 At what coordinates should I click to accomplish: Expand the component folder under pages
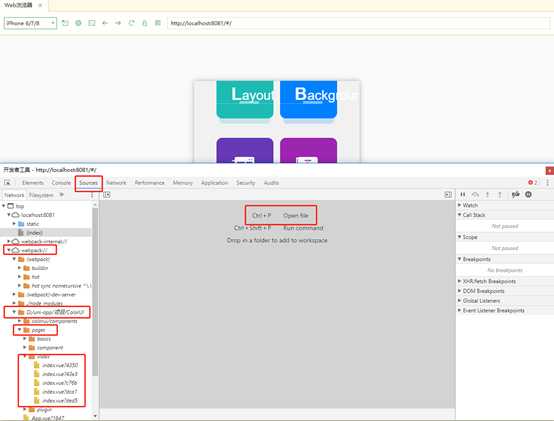point(25,347)
